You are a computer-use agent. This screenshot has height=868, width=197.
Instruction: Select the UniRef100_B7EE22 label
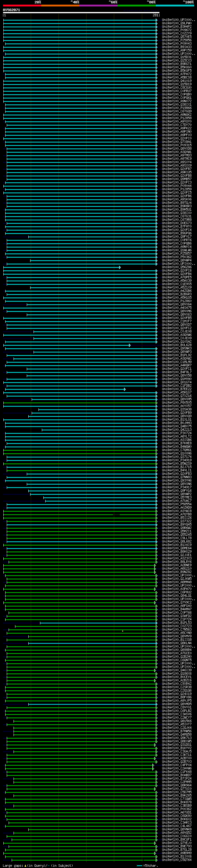click(x=177, y=389)
